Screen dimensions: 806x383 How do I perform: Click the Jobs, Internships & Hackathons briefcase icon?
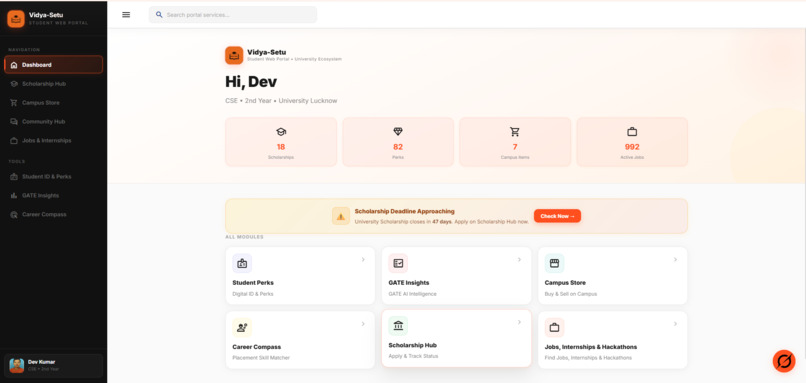[554, 327]
